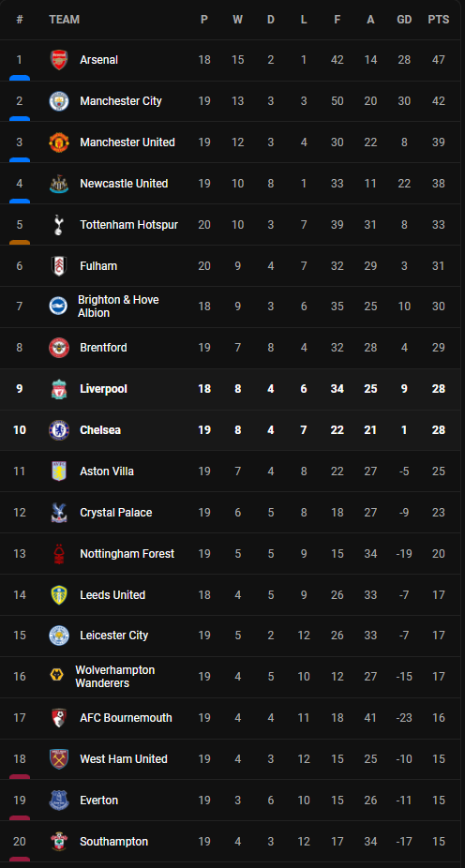Click the Manchester United badge
The height and width of the screenshot is (868, 465).
pyautogui.click(x=59, y=142)
